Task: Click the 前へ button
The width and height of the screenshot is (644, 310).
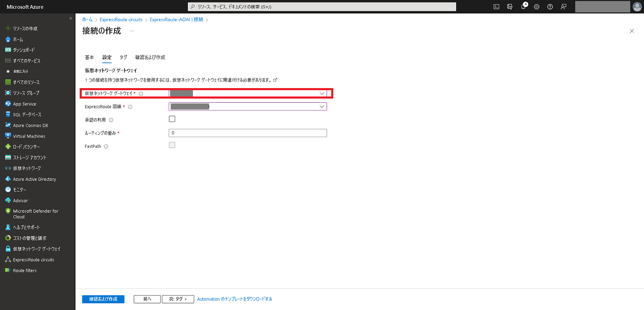Action: [147, 299]
